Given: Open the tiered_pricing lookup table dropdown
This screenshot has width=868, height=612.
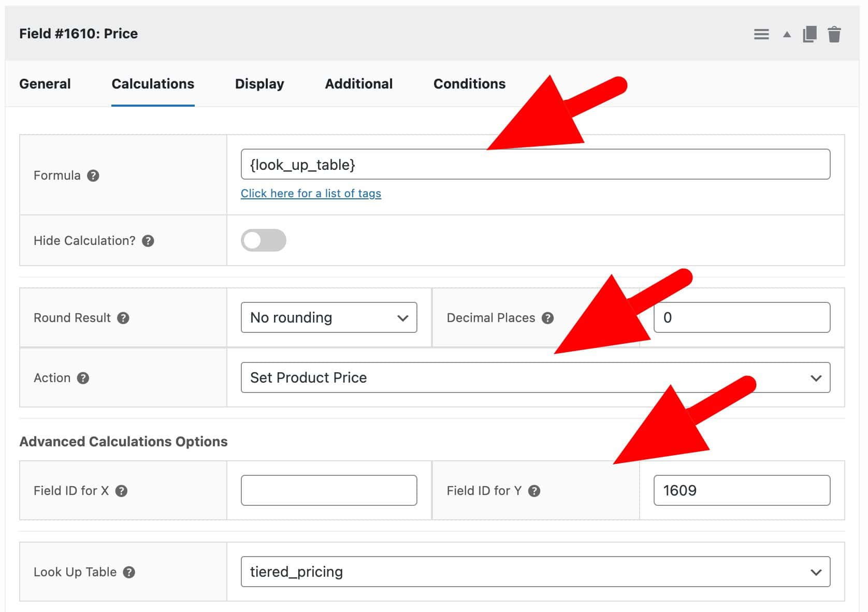Looking at the screenshot, I should point(536,572).
